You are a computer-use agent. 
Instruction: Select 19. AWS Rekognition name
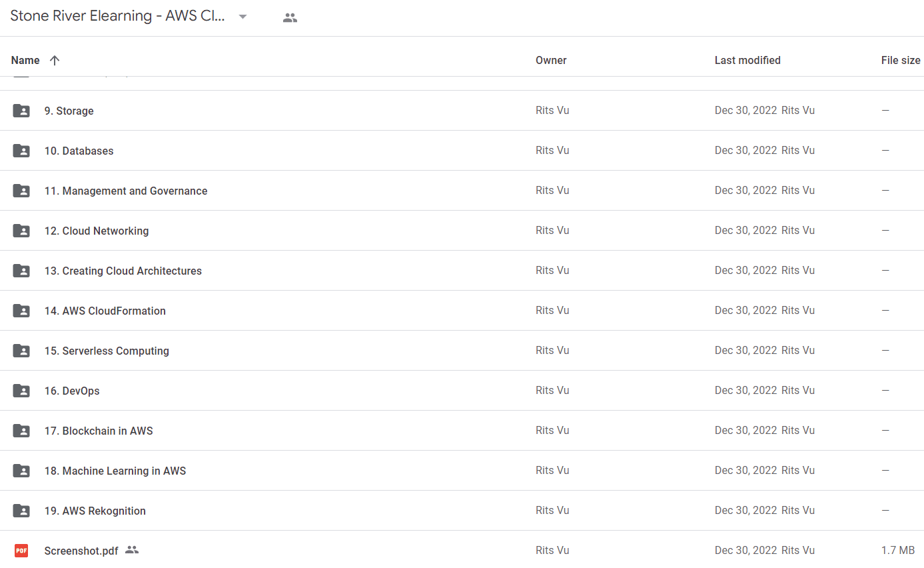pyautogui.click(x=95, y=511)
